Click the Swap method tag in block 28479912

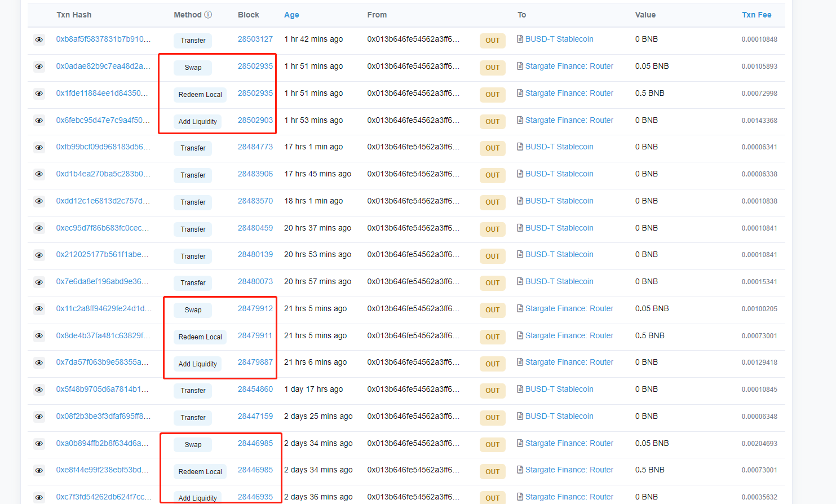pos(193,310)
